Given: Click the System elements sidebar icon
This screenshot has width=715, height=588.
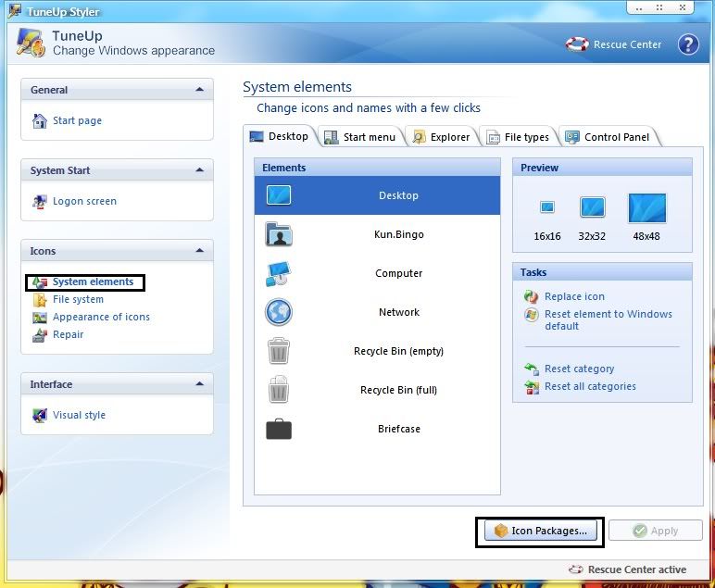Looking at the screenshot, I should point(40,282).
